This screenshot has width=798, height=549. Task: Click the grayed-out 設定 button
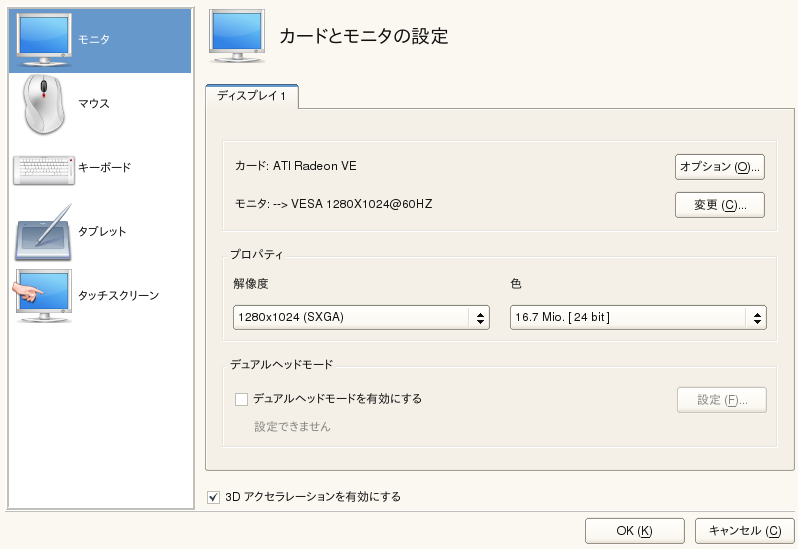(720, 400)
